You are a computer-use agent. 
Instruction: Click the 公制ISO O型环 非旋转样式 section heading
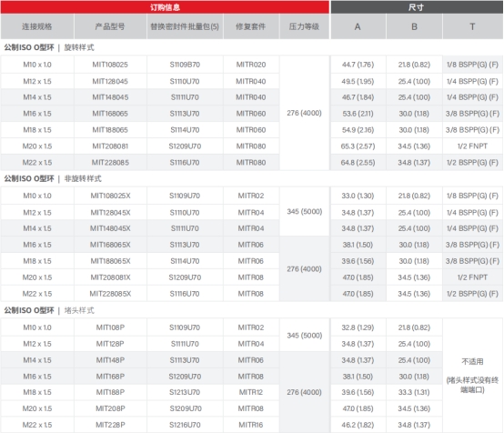click(53, 178)
